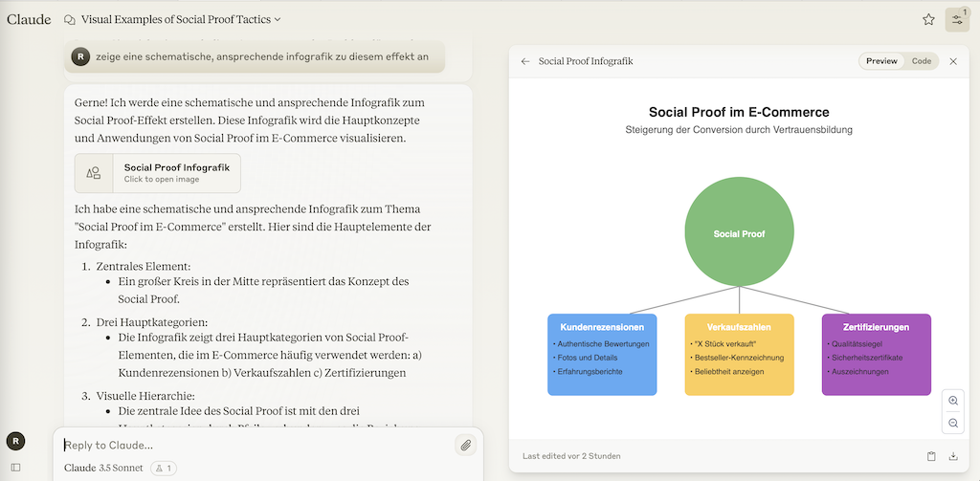Click the Last edited vor 2 Stunden text
The height and width of the screenshot is (481, 980).
click(x=571, y=456)
